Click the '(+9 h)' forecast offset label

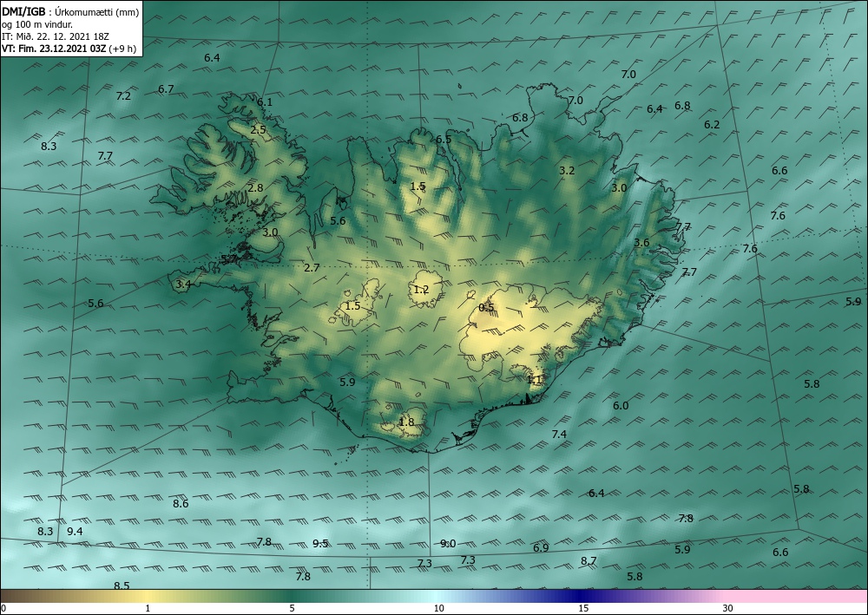click(x=122, y=48)
